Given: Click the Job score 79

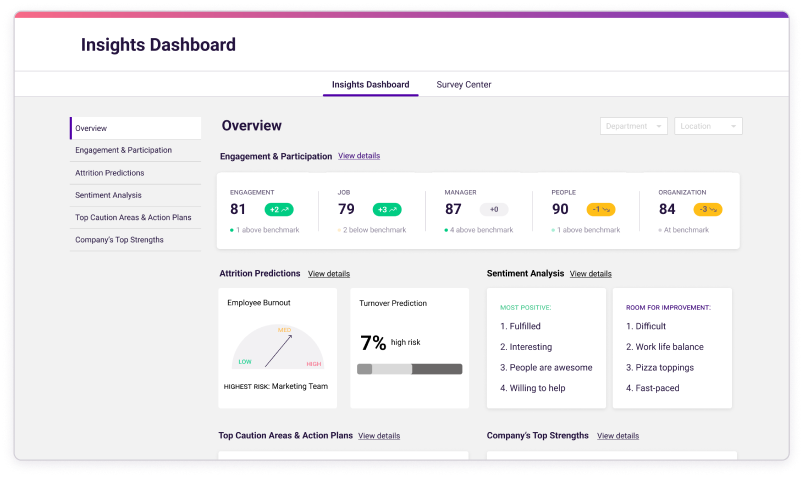Looking at the screenshot, I should pos(346,209).
